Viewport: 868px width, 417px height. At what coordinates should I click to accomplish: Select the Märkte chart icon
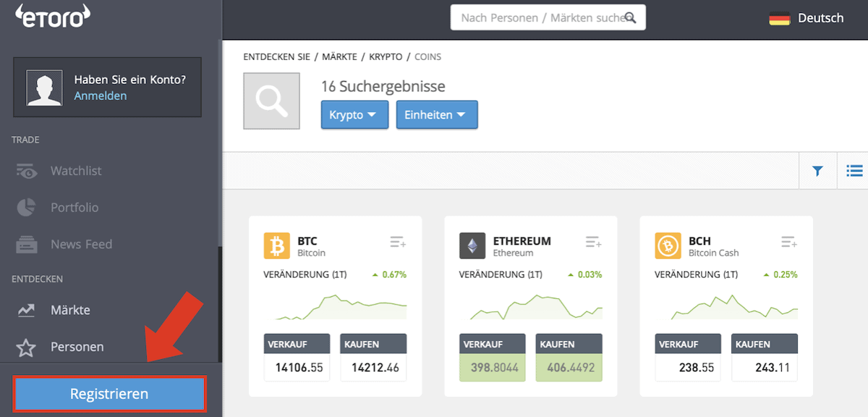tap(27, 310)
